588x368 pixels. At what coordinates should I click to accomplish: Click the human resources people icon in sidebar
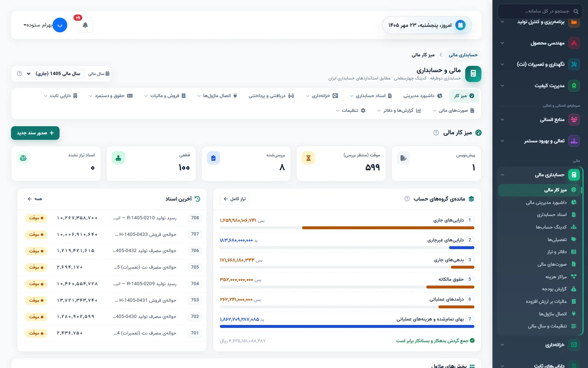pos(574,120)
